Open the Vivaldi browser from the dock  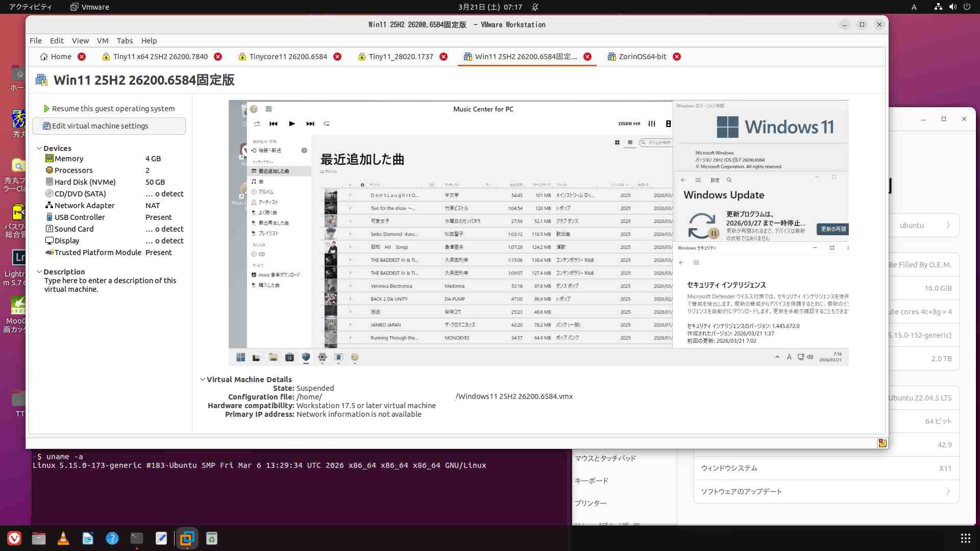(14, 538)
